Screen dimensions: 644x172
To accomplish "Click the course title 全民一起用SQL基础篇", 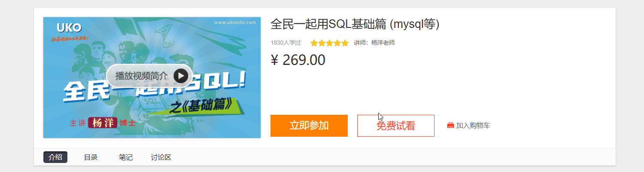I will pyautogui.click(x=355, y=24).
